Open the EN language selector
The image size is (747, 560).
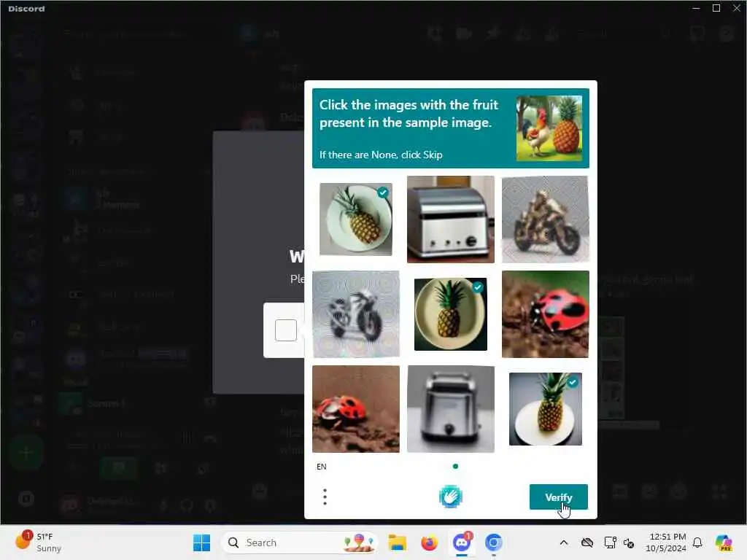[322, 467]
